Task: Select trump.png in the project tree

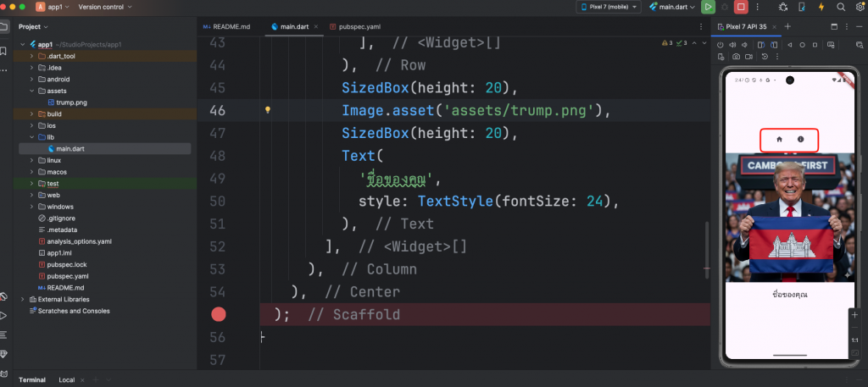Action: (x=71, y=102)
